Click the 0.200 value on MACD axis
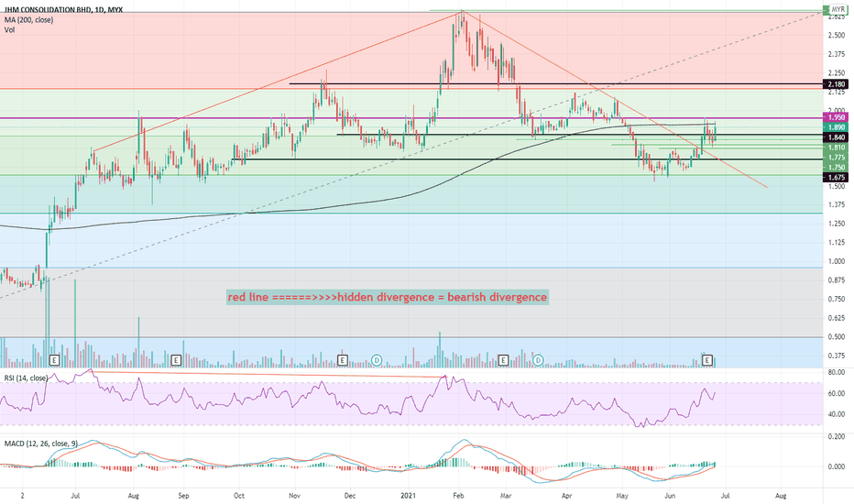This screenshot has width=854, height=504. [x=837, y=437]
